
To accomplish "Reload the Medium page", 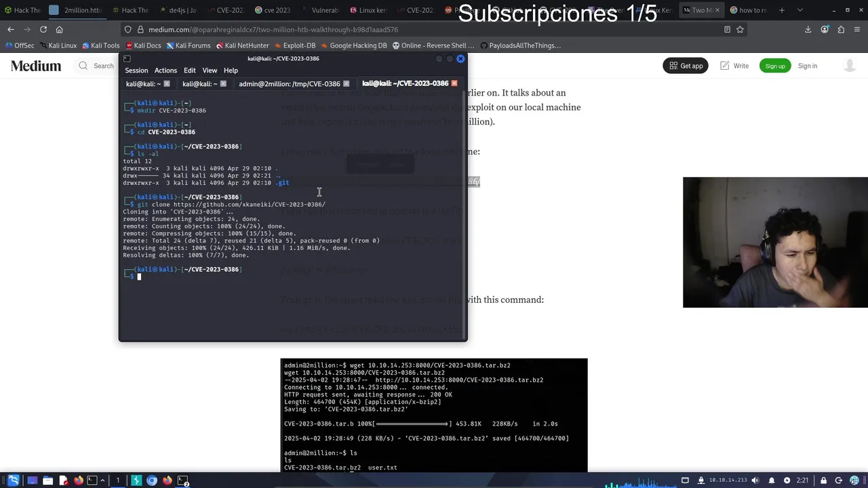I will pyautogui.click(x=43, y=29).
